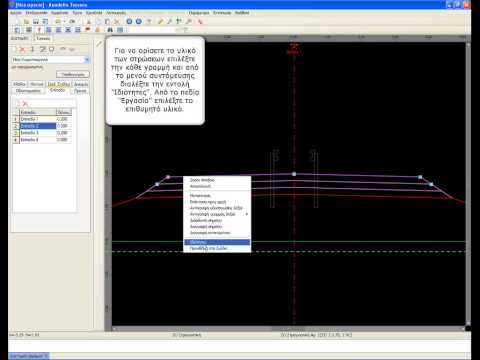The width and height of the screenshot is (480, 360).
Task: Click the red X delete icon in side panel
Action: pyautogui.click(x=22, y=50)
